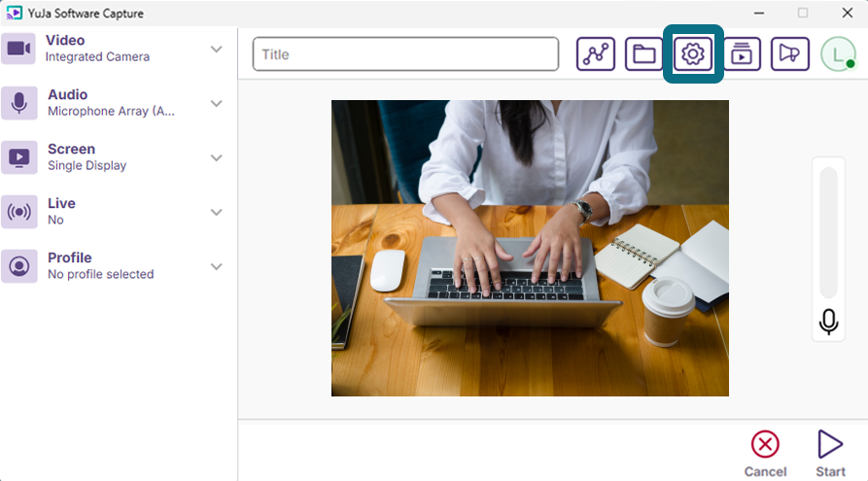The height and width of the screenshot is (481, 868).
Task: Expand the Audio source dropdown chevron
Action: click(217, 104)
